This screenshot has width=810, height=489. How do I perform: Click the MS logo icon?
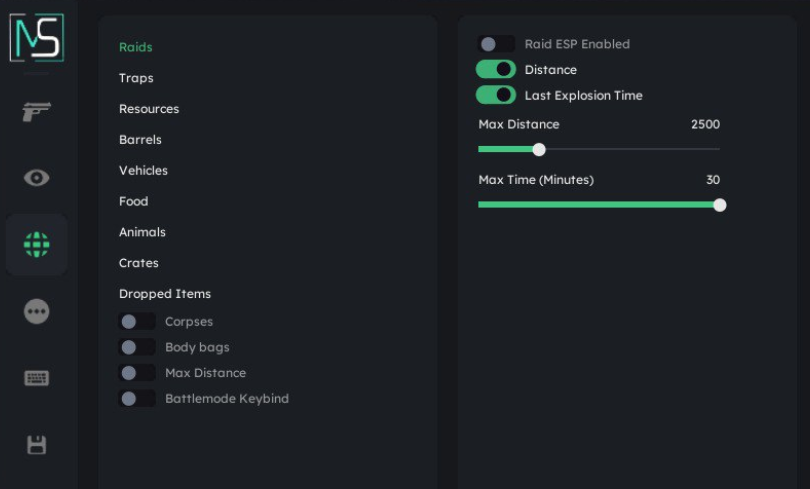(x=37, y=38)
